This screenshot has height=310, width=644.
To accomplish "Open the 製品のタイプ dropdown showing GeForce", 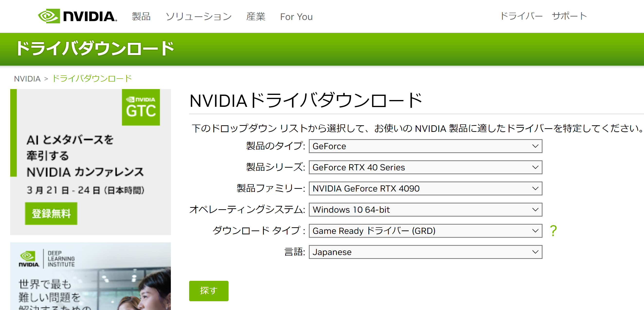I will point(425,146).
